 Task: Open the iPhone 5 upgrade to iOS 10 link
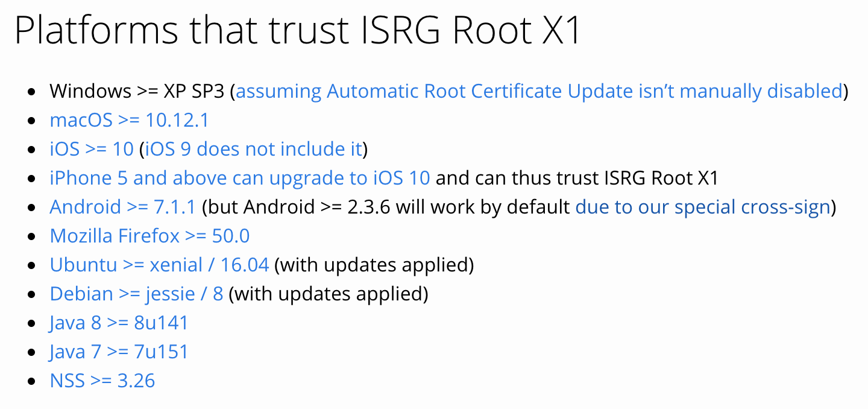click(240, 177)
